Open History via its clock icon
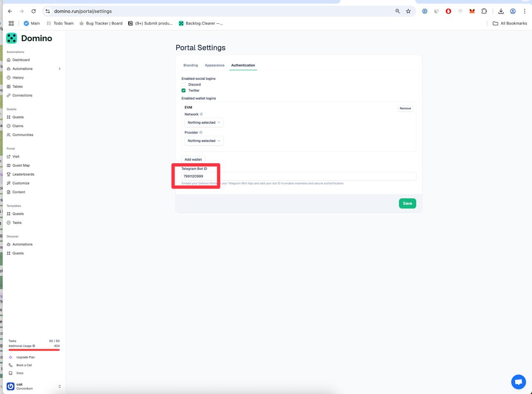This screenshot has width=532, height=394. (9, 78)
